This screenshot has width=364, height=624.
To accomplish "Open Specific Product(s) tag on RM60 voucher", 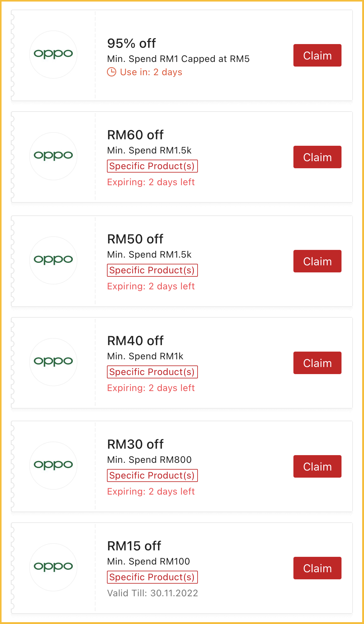I will (x=152, y=166).
